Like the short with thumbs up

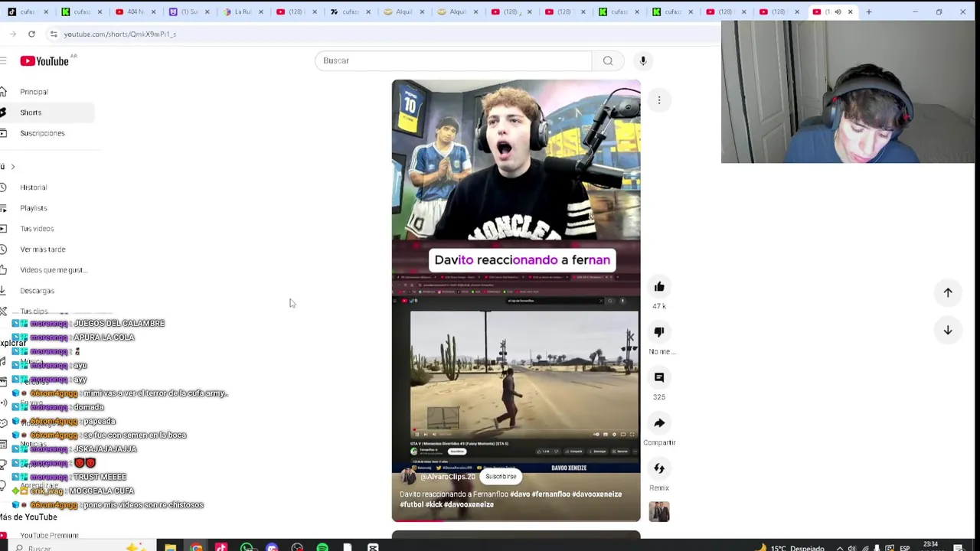pyautogui.click(x=659, y=287)
